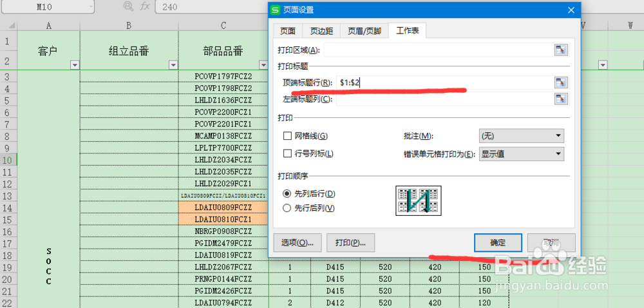
Task: Click the name box showing M10
Action: coord(44,7)
